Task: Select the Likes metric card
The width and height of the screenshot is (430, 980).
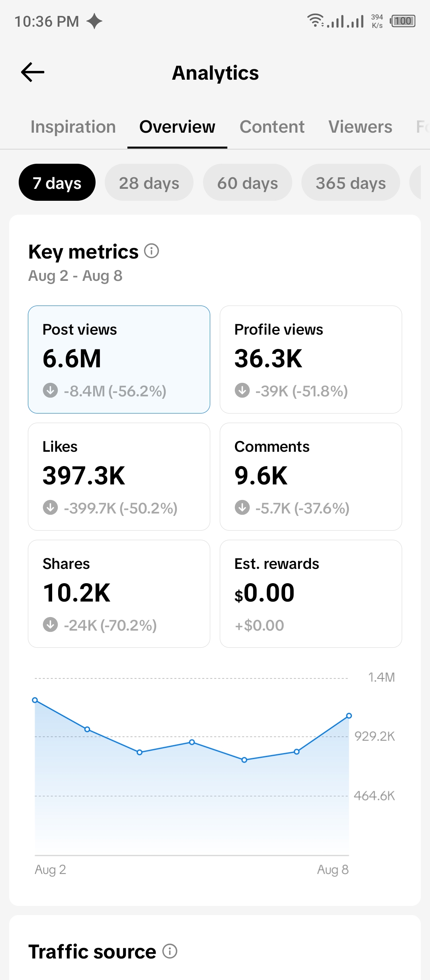Action: point(119,476)
